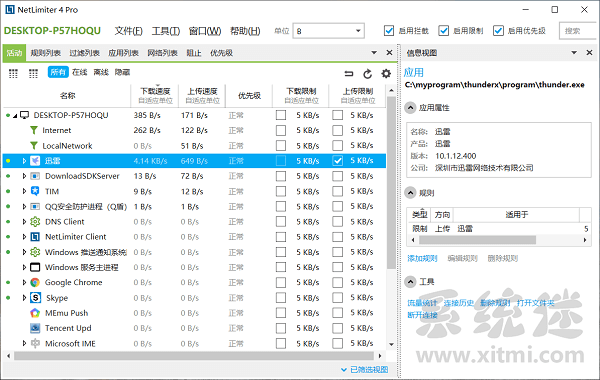Click the DNS Client gear icon
Image resolution: width=600 pixels, height=380 pixels.
(x=35, y=222)
